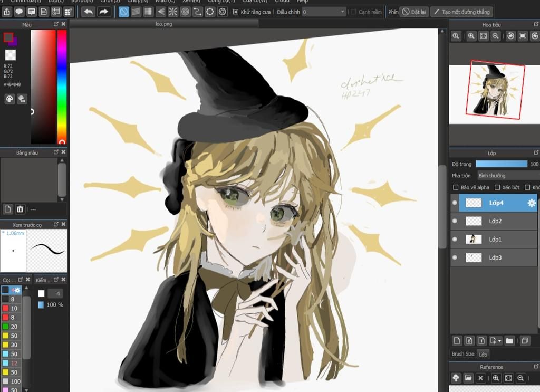Image resolution: width=540 pixels, height=392 pixels.
Task: Open the Pha trộn blend mode dropdown
Action: (508, 176)
